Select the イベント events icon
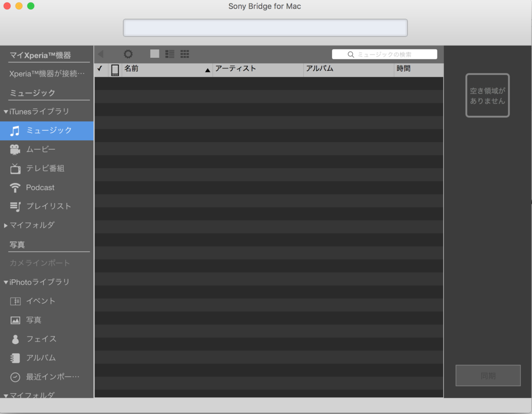Viewport: 532px width, 414px height. pos(15,301)
